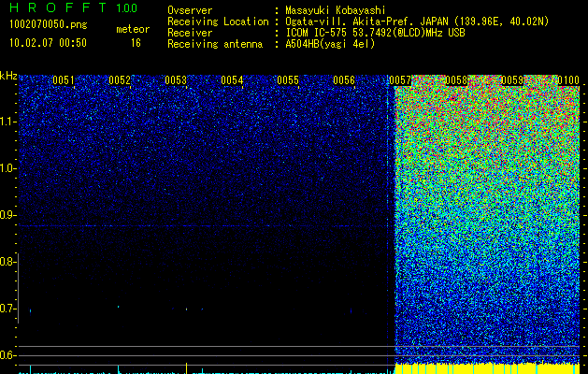Click the 0055 time marker
Screen dimensions: 588x374
(288, 80)
